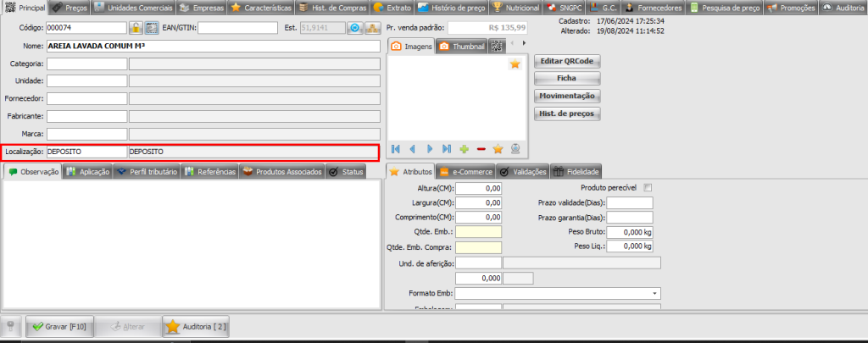
Task: Open the QR code tab beside Thumbnail
Action: (498, 47)
